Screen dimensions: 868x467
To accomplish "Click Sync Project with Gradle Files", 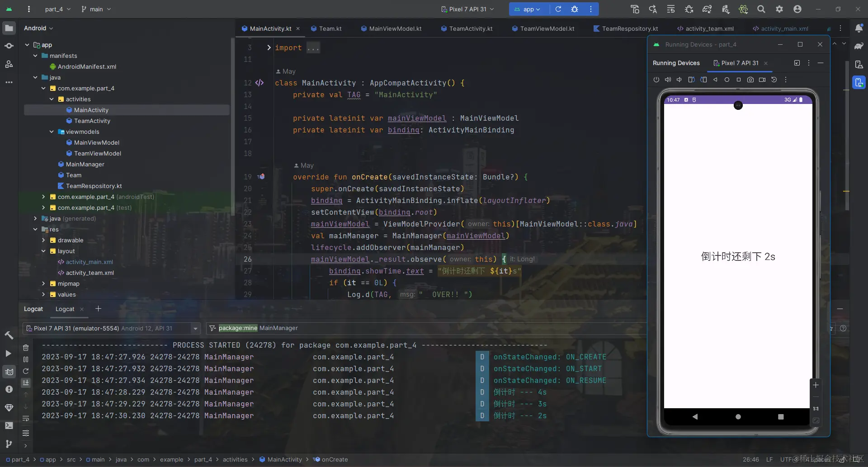I will click(707, 9).
